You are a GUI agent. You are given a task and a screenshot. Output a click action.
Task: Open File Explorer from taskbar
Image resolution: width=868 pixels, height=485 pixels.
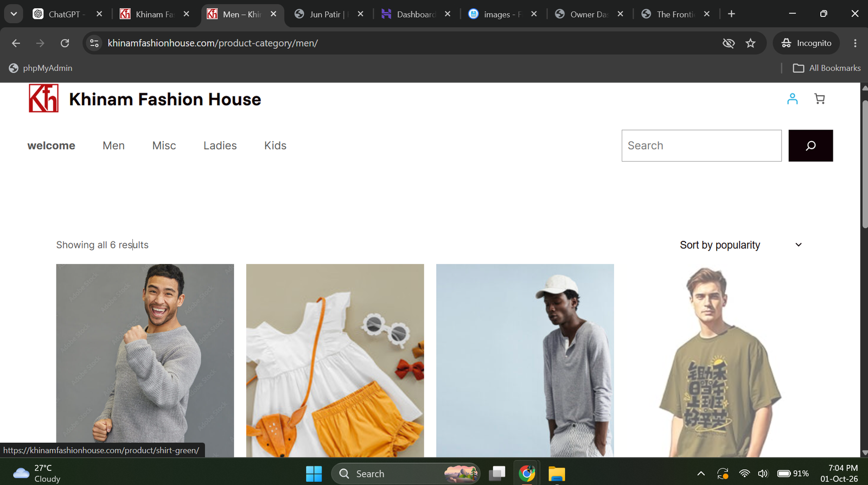coord(557,474)
